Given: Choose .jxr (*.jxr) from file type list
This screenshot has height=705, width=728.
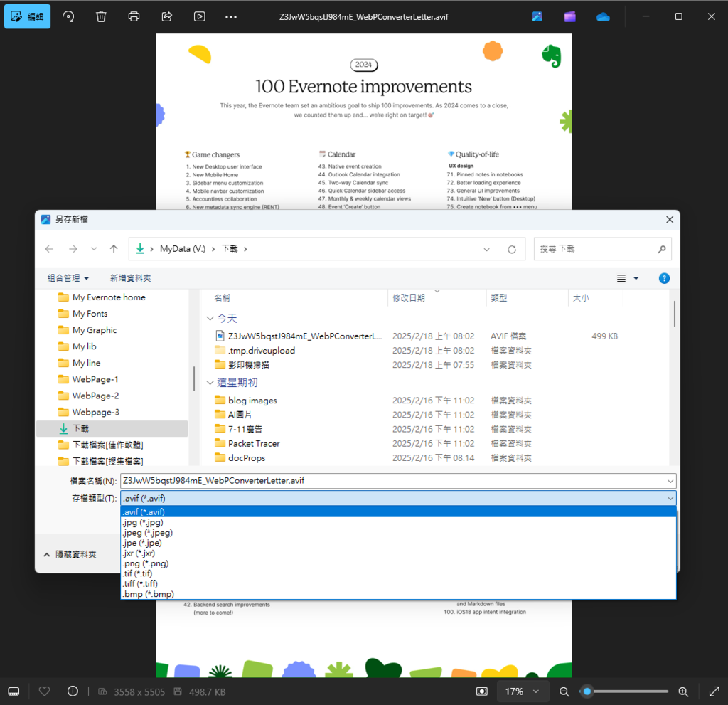Looking at the screenshot, I should click(x=398, y=553).
